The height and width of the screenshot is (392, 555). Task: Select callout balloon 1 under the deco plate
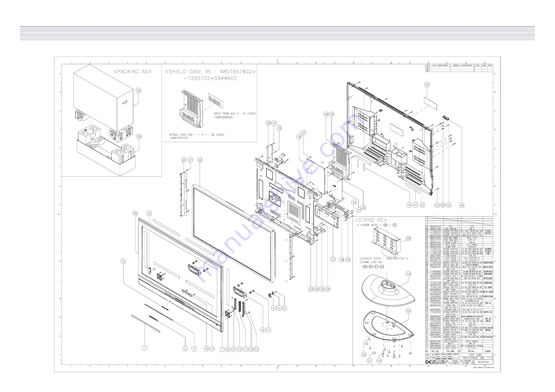(144, 348)
